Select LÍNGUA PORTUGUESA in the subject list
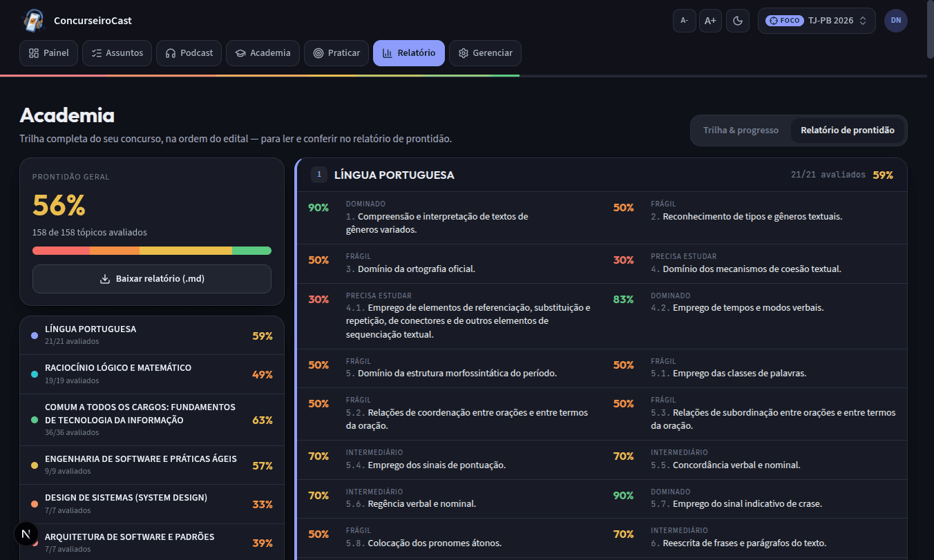 coord(152,336)
